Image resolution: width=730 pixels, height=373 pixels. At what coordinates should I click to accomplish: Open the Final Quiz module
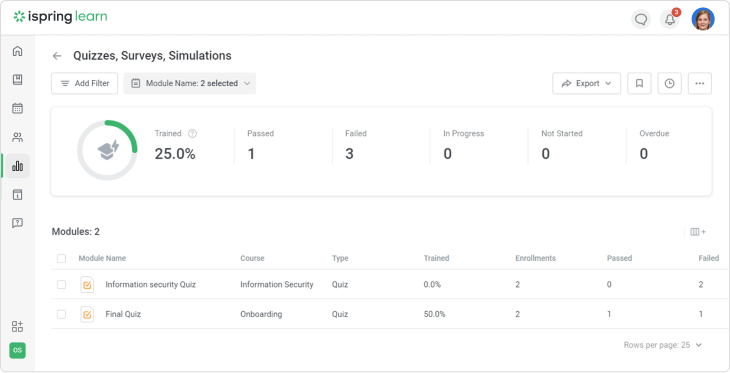pyautogui.click(x=123, y=314)
